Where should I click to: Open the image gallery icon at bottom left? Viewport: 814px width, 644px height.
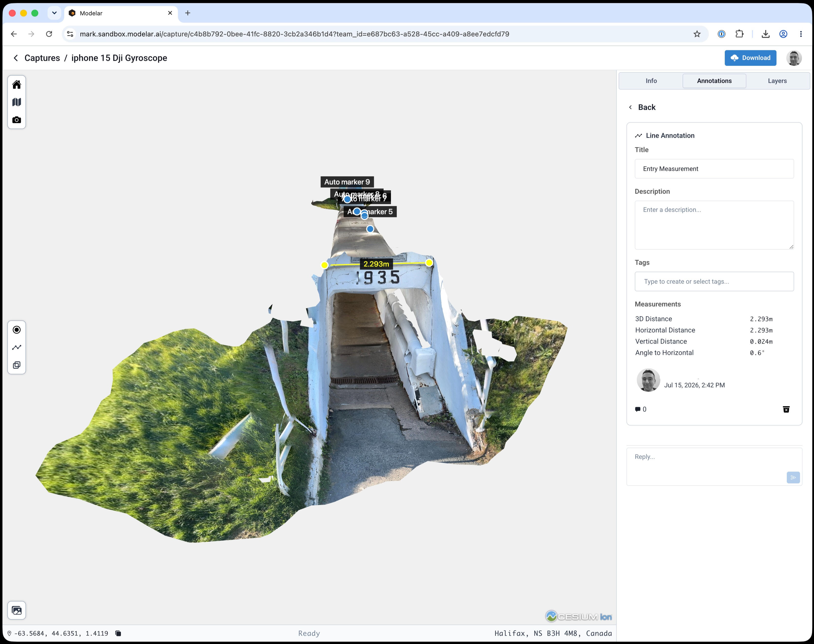tap(17, 610)
